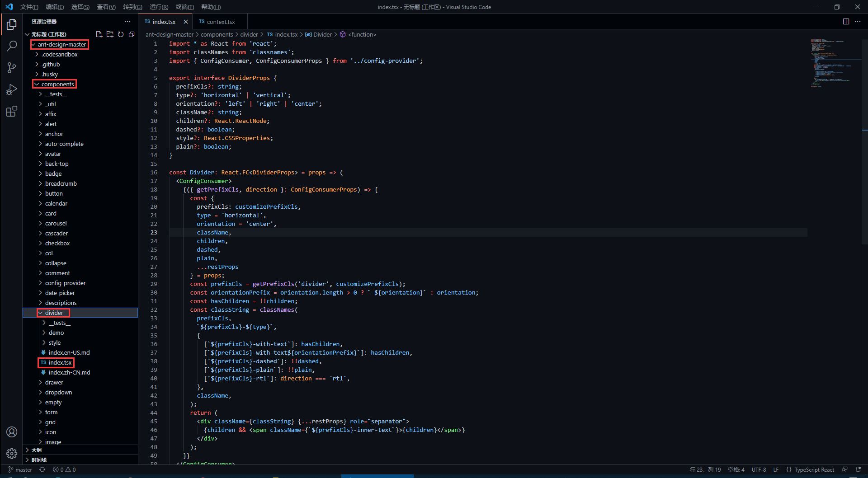Open the Source Control view
868x478 pixels.
point(12,68)
